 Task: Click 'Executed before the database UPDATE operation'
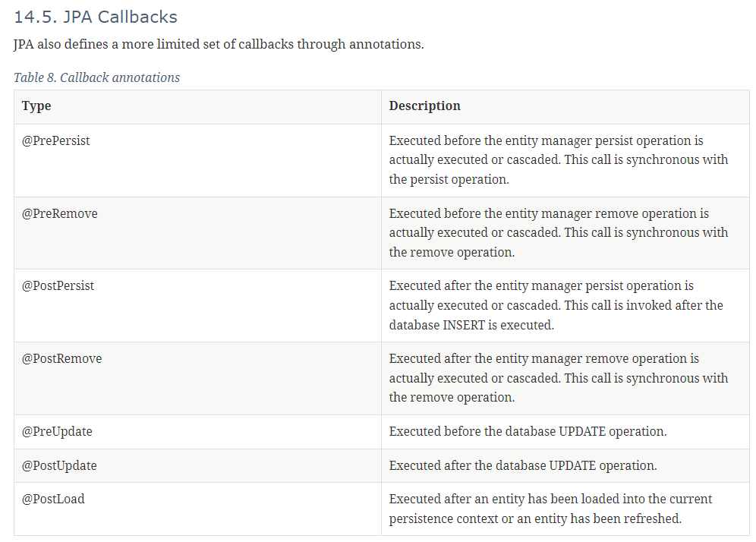pyautogui.click(x=528, y=432)
